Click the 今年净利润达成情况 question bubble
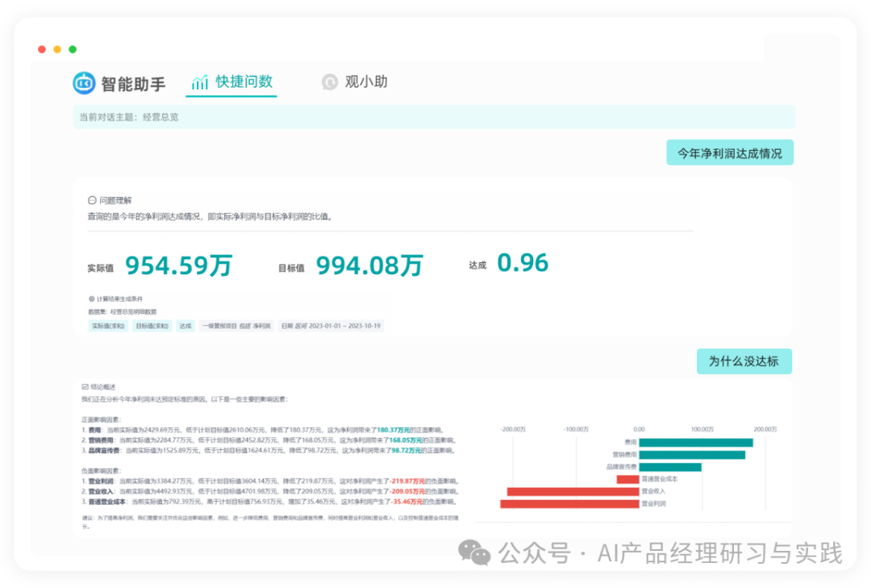The height and width of the screenshot is (588, 871). [x=729, y=152]
